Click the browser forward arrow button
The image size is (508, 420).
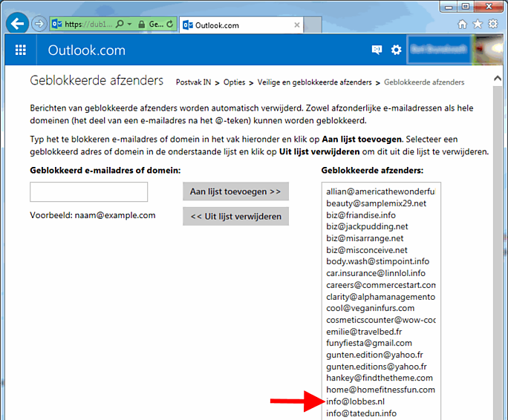[x=39, y=24]
